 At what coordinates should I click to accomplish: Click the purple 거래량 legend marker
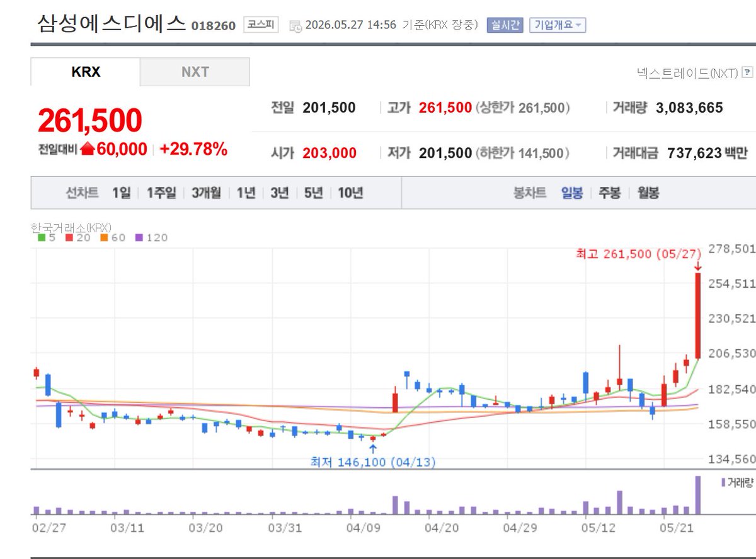click(x=723, y=482)
